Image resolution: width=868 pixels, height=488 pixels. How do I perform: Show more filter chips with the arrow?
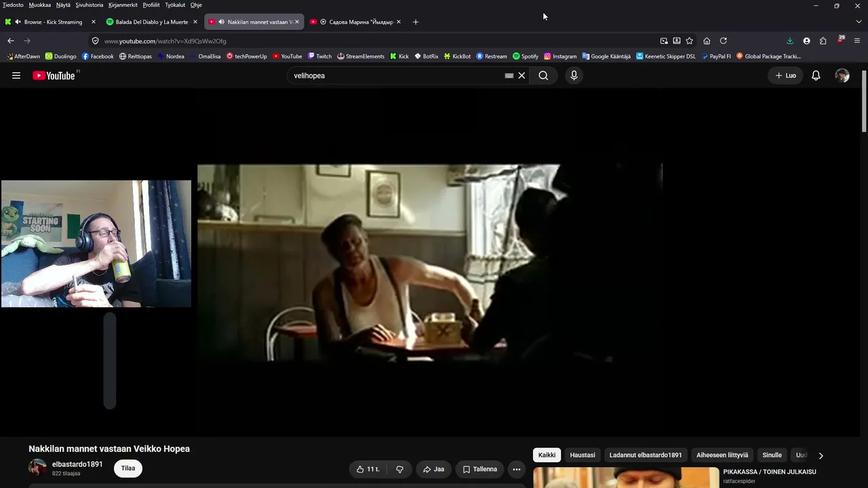821,455
